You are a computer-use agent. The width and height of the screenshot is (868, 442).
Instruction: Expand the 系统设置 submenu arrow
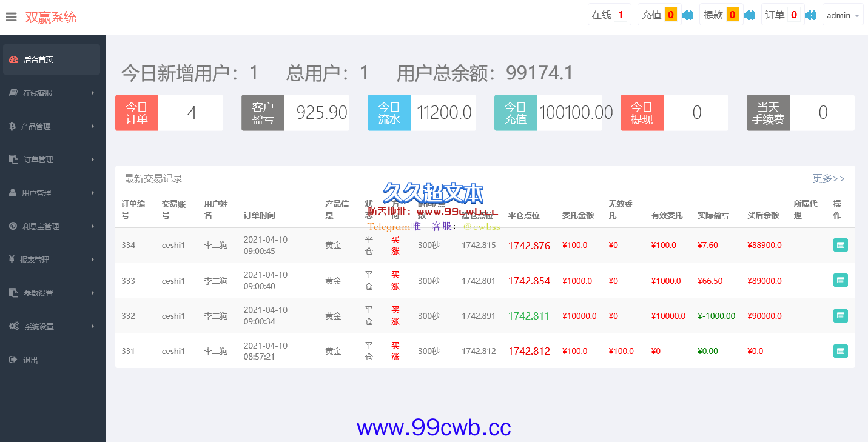click(93, 326)
